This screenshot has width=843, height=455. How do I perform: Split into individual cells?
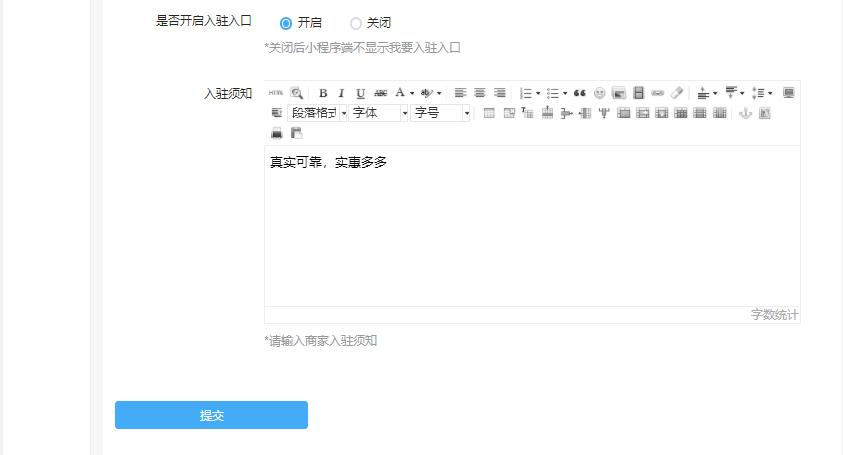click(x=681, y=113)
